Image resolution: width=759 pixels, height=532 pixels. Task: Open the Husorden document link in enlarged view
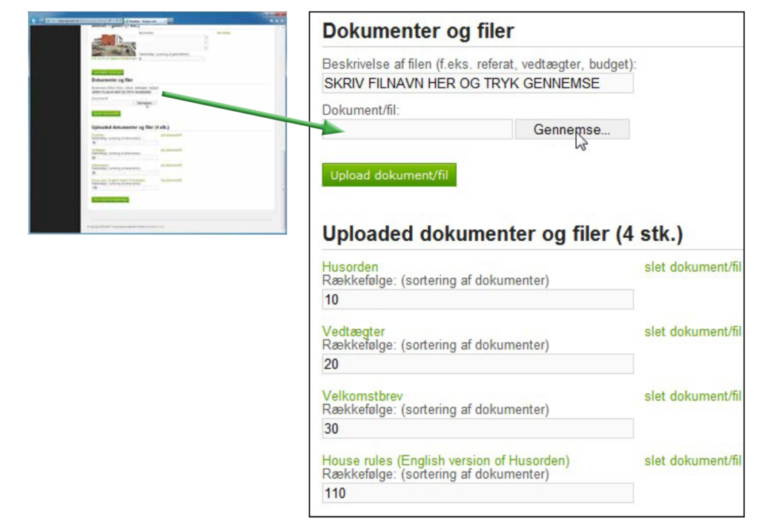(x=350, y=267)
